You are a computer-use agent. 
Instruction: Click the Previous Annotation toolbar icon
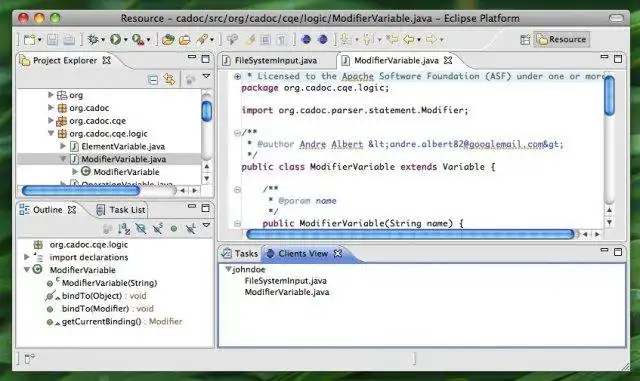(x=368, y=40)
